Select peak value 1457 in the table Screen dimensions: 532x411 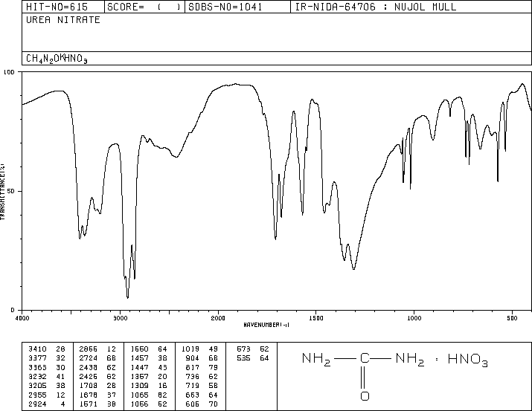click(x=139, y=358)
